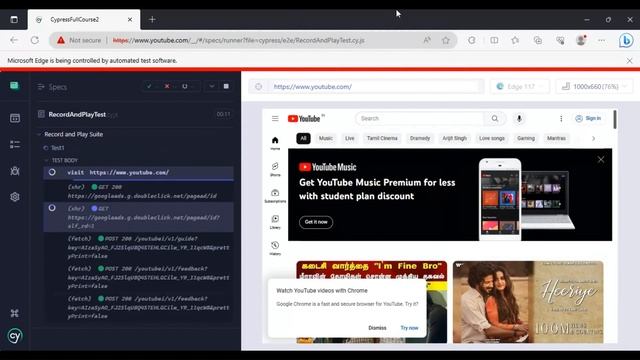Open the Edge three-dot menu
This screenshot has height=360, width=640.
(x=602, y=40)
